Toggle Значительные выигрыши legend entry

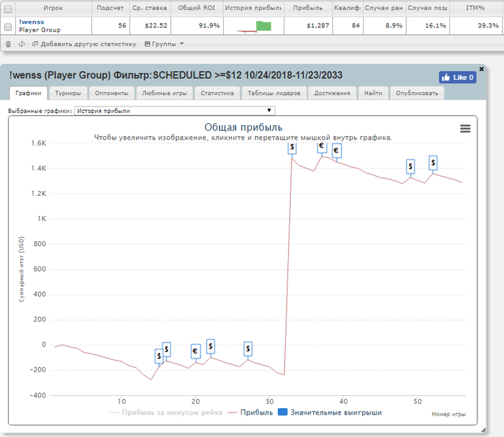pyautogui.click(x=330, y=413)
